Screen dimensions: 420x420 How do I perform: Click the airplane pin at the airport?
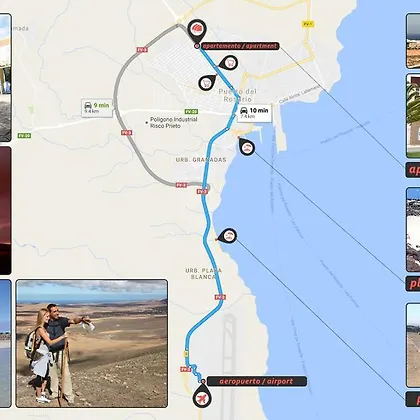(202, 396)
